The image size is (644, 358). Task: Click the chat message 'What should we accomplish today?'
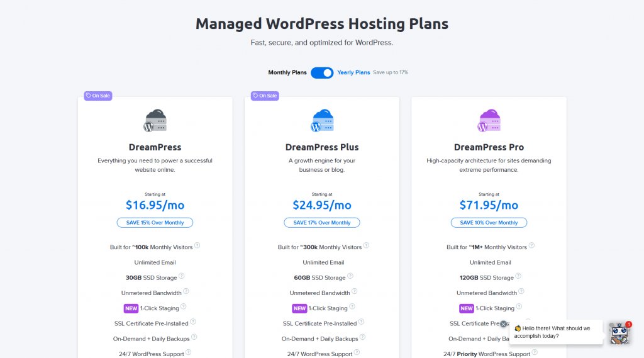552,332
